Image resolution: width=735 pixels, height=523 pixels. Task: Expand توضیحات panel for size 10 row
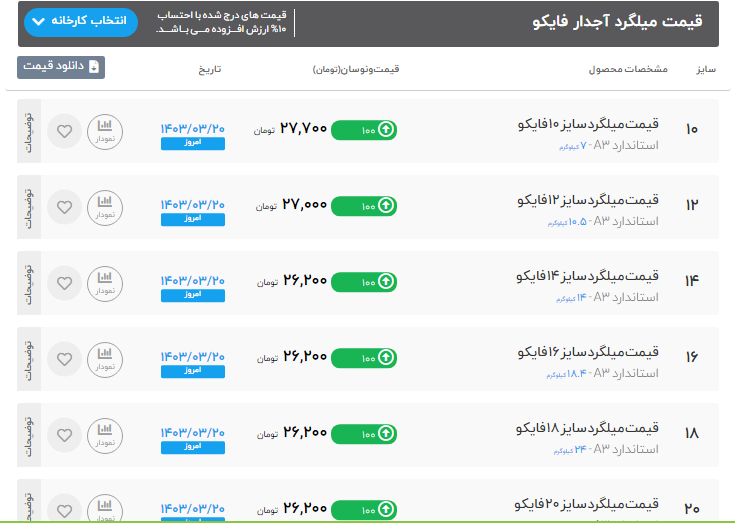pos(29,130)
